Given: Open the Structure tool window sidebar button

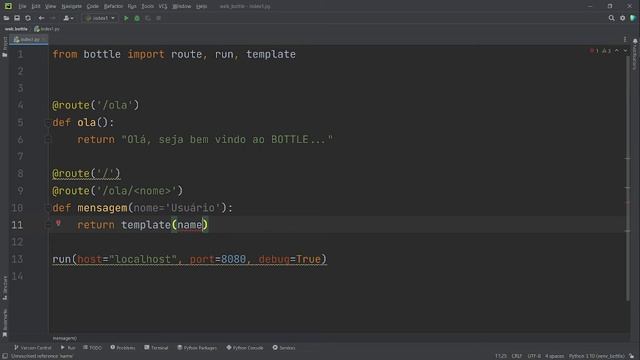Looking at the screenshot, I should pyautogui.click(x=5, y=288).
